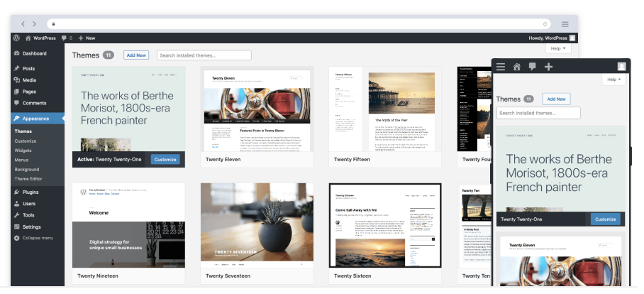Go back with browser back arrow
The image size is (644, 294).
[23, 24]
